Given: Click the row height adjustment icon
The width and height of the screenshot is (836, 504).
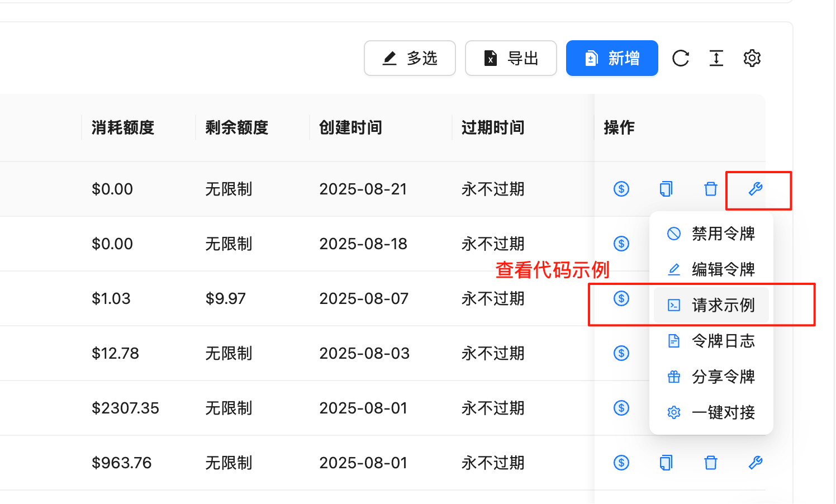Looking at the screenshot, I should tap(716, 58).
